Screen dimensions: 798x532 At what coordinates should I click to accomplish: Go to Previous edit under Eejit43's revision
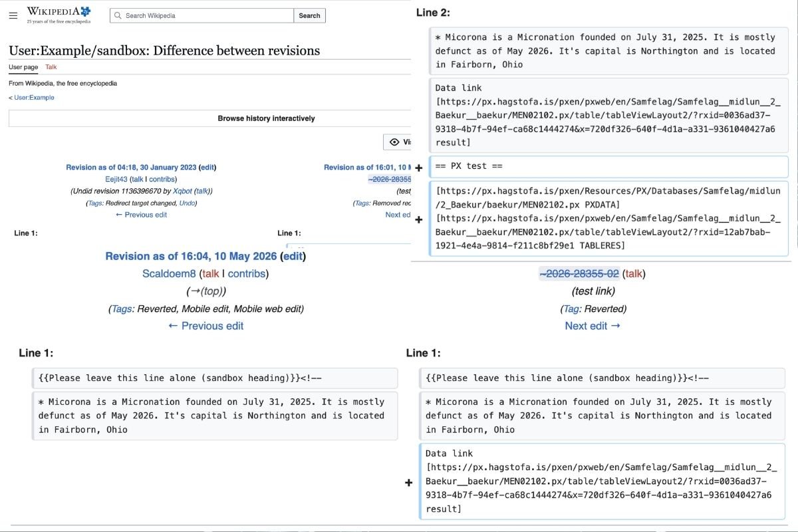(x=142, y=215)
